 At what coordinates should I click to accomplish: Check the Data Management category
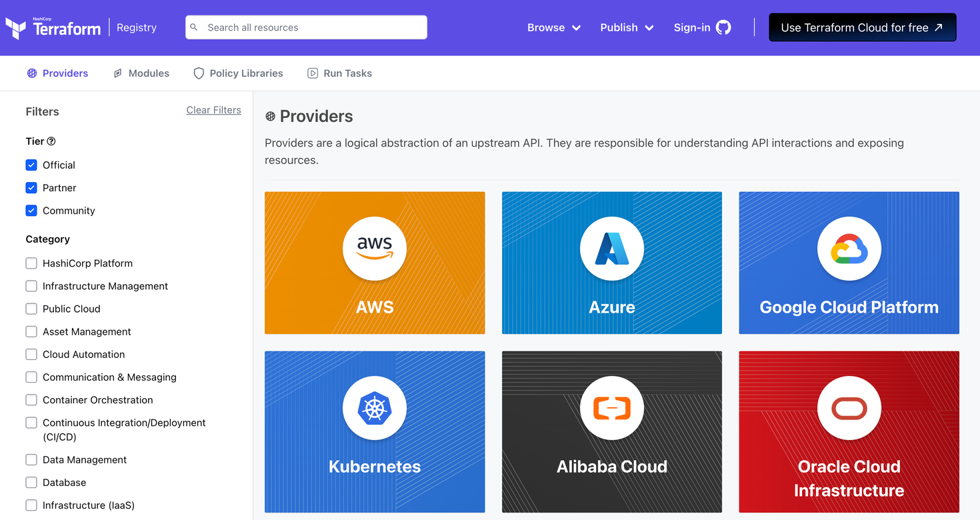(x=31, y=459)
